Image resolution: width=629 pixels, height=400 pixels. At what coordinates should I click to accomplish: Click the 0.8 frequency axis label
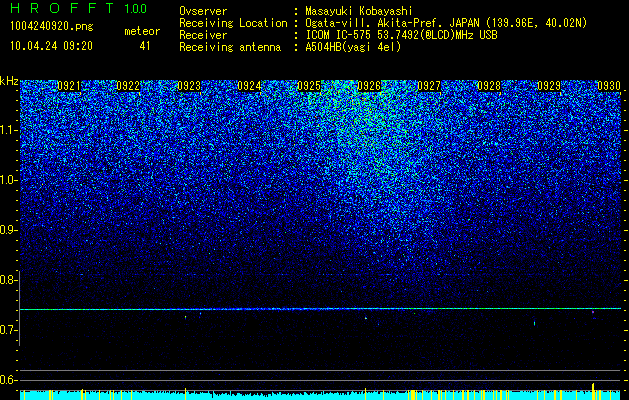click(x=8, y=280)
